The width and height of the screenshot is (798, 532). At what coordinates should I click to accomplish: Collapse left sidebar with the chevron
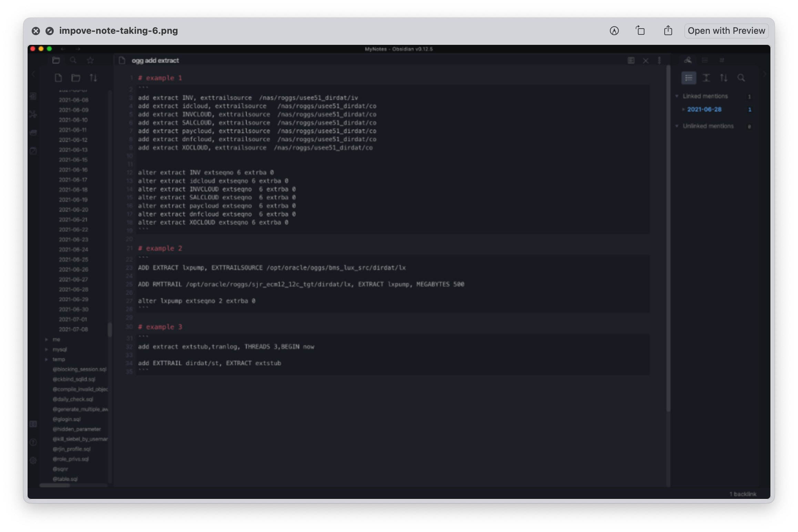(33, 74)
